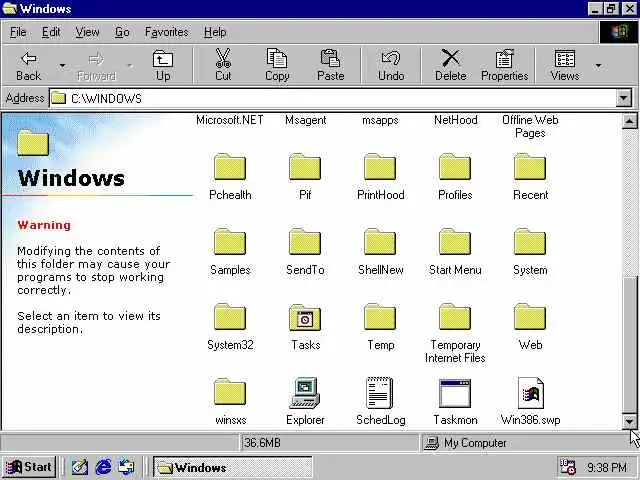
Task: Go up one folder level with Up
Action: (163, 65)
